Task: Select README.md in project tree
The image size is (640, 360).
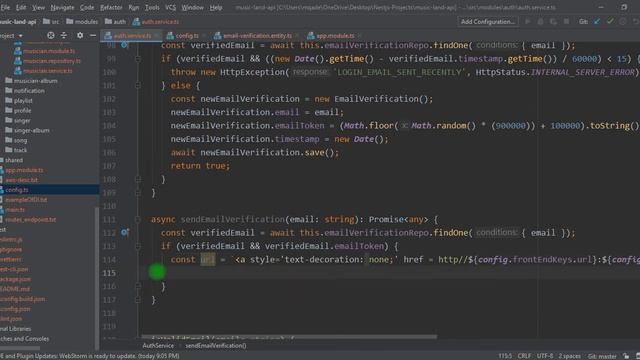Action: pyautogui.click(x=15, y=289)
